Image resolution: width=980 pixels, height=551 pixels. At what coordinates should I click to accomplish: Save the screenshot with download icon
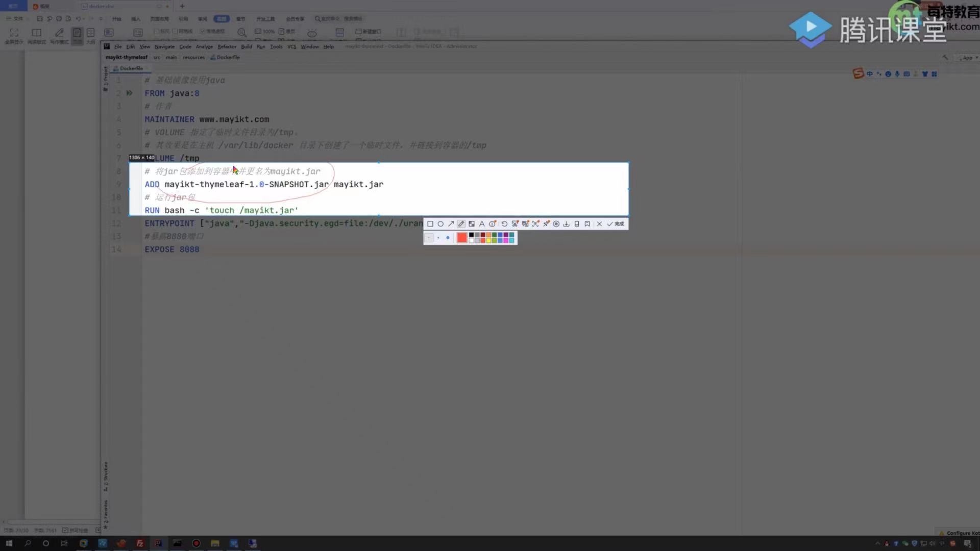pyautogui.click(x=566, y=224)
